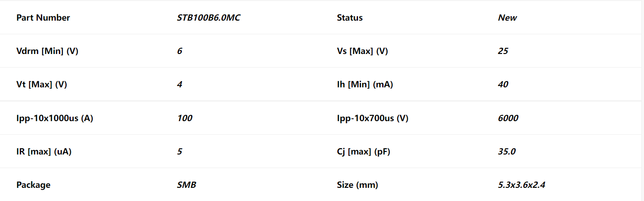Viewport: 644px width, 201px height.
Task: Click the Ipp-10x1000us (A) label
Action: tap(54, 118)
